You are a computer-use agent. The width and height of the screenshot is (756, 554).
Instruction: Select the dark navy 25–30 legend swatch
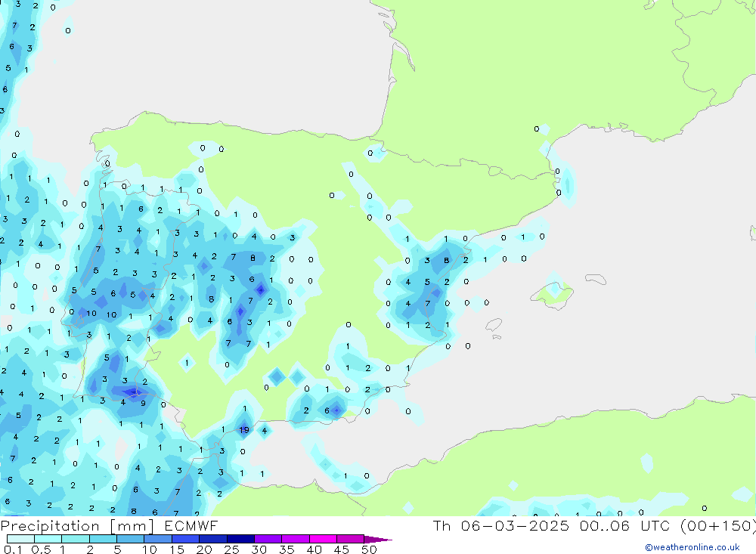240,539
